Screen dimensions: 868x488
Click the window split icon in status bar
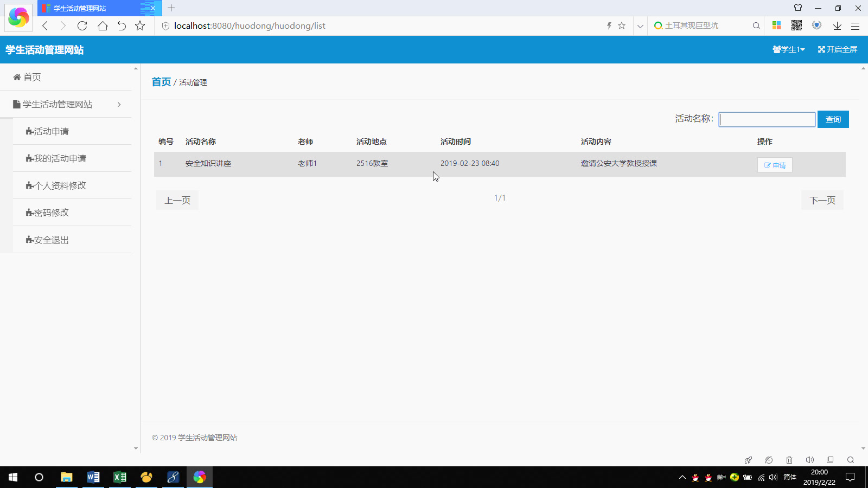(x=830, y=460)
